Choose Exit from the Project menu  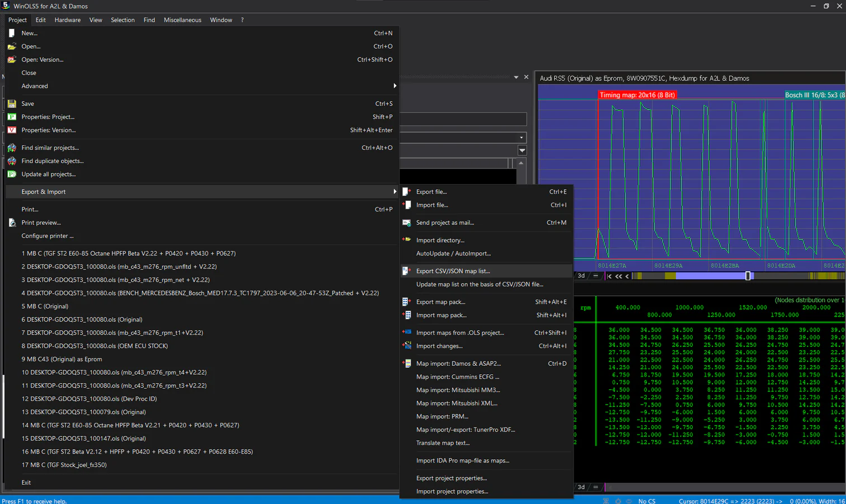click(201, 482)
